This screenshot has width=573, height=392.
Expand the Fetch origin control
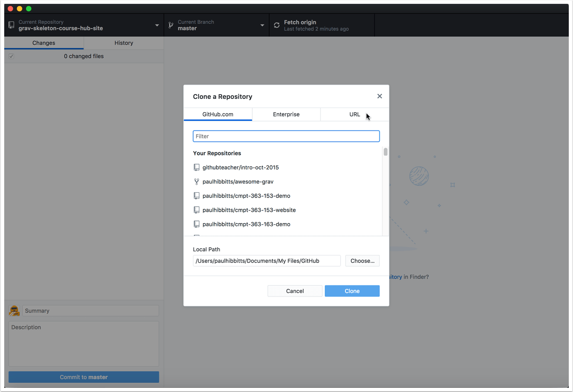coord(322,25)
